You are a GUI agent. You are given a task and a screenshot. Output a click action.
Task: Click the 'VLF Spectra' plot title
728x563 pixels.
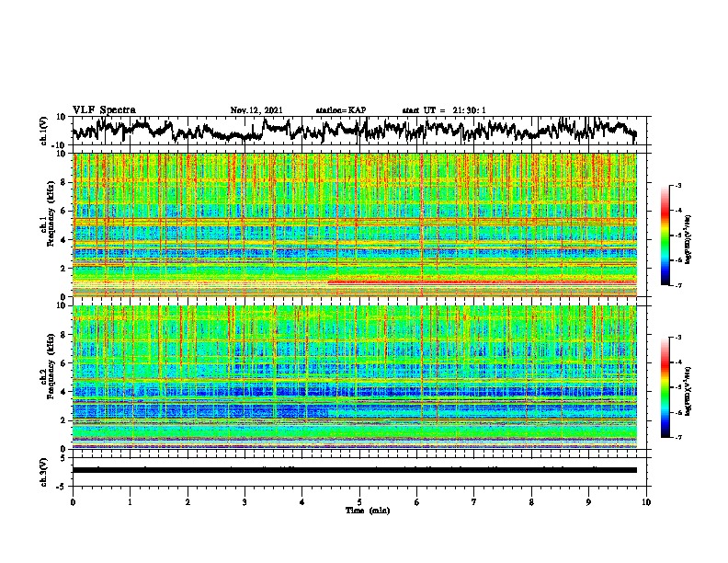point(104,110)
